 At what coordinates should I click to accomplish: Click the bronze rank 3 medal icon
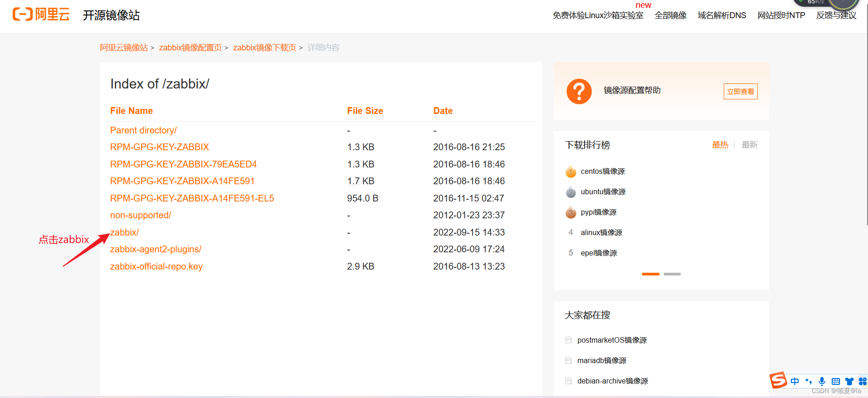tap(571, 212)
